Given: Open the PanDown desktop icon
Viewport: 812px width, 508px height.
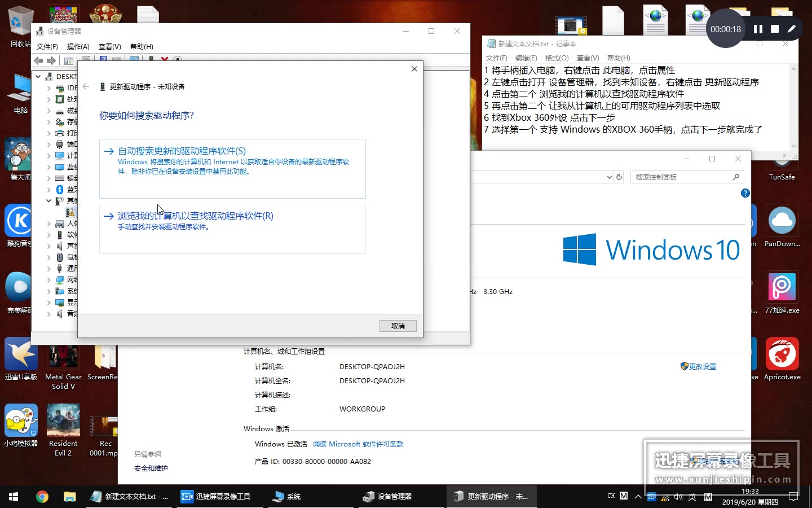Looking at the screenshot, I should click(782, 226).
